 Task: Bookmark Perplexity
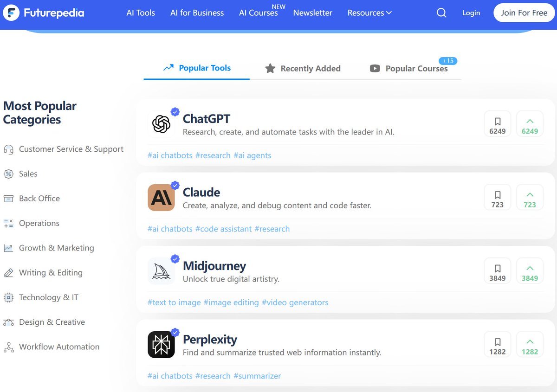click(x=498, y=345)
